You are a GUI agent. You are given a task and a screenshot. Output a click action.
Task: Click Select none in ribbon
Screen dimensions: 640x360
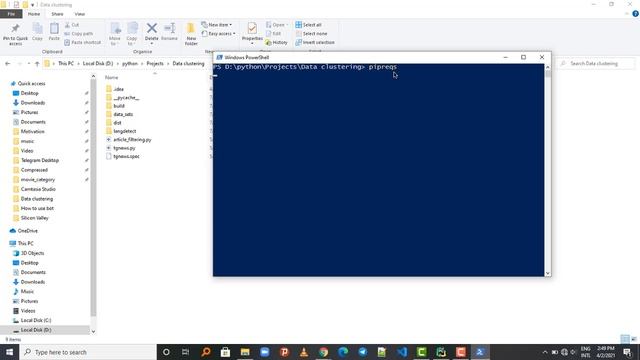click(311, 33)
